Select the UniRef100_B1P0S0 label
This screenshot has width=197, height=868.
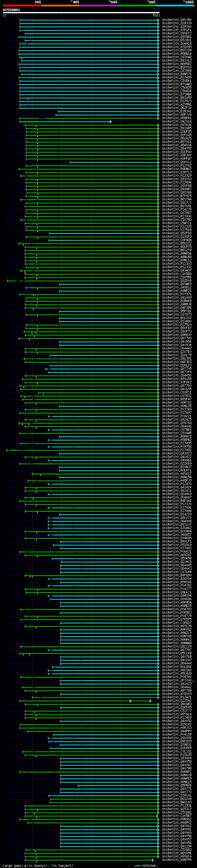point(177,67)
